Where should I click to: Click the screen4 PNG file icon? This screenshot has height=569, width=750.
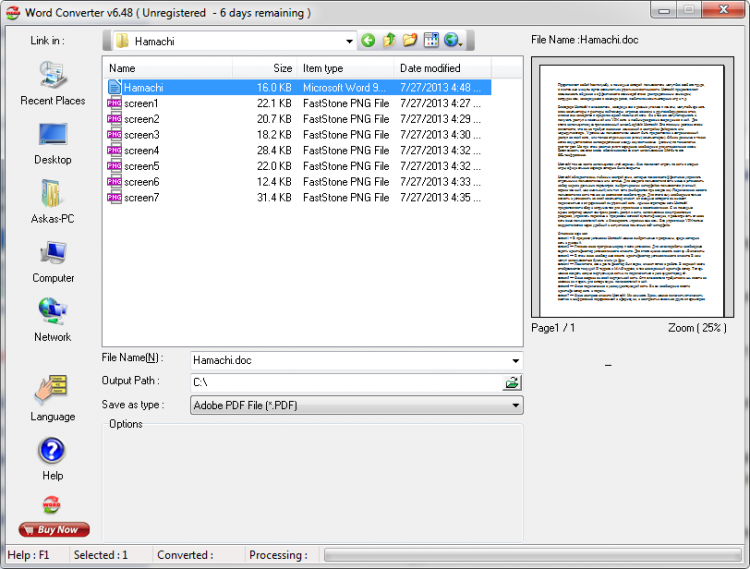[114, 151]
